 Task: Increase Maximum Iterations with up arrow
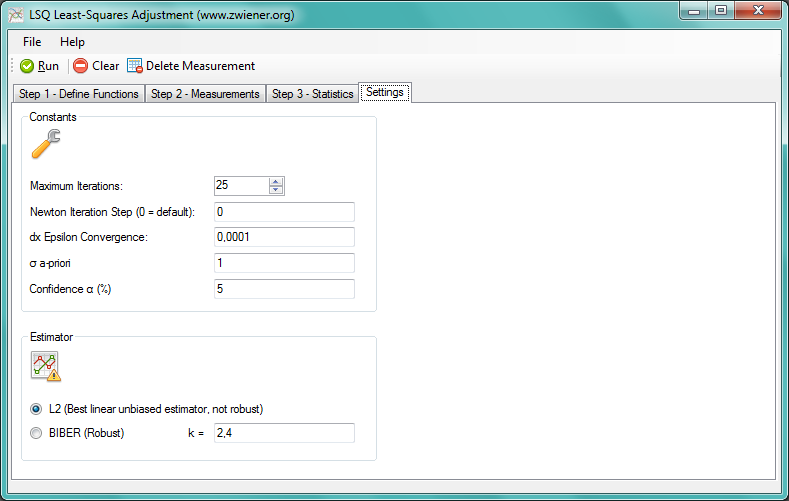click(277, 181)
